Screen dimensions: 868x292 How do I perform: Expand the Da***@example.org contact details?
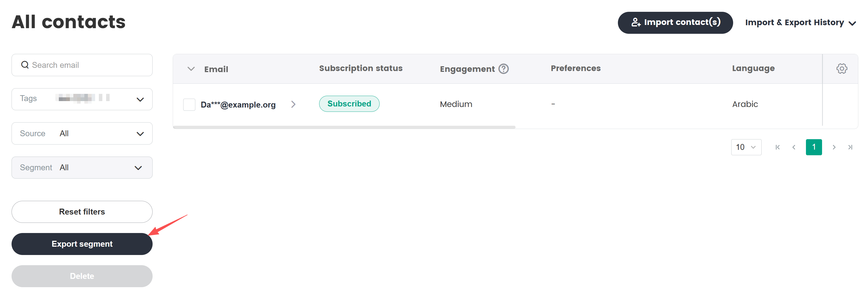[293, 104]
